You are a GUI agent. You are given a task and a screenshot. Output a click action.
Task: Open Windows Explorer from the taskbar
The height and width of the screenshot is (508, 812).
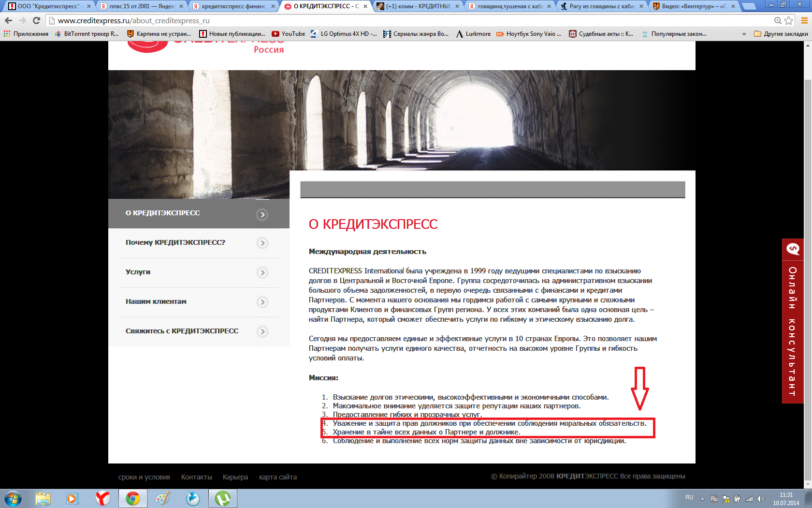click(x=43, y=498)
